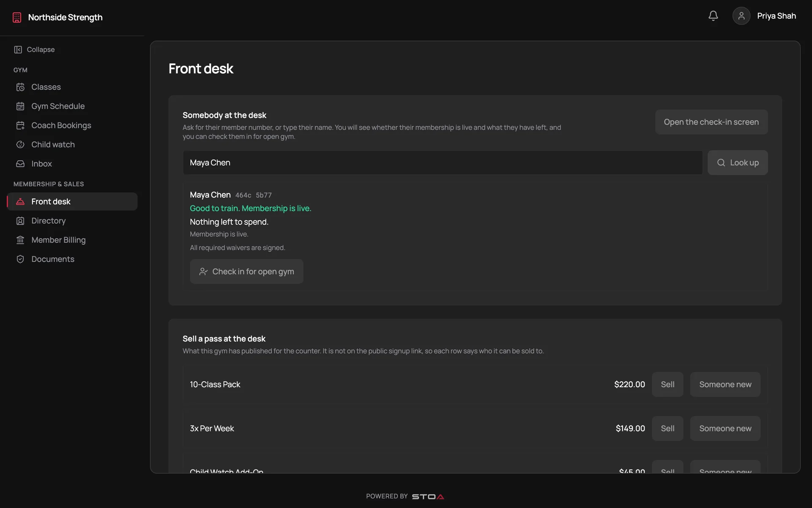Sell the 10-Class Pack
812x508 pixels.
[x=667, y=384]
